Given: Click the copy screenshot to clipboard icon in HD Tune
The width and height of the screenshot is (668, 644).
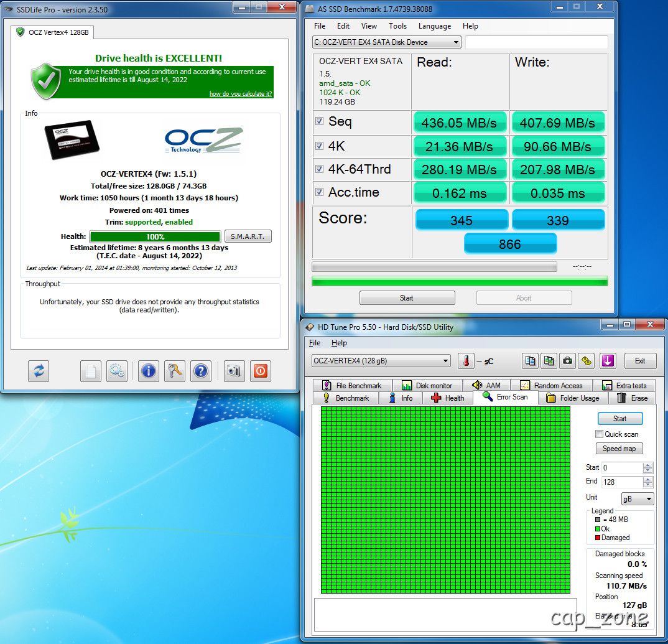Looking at the screenshot, I should (x=549, y=361).
